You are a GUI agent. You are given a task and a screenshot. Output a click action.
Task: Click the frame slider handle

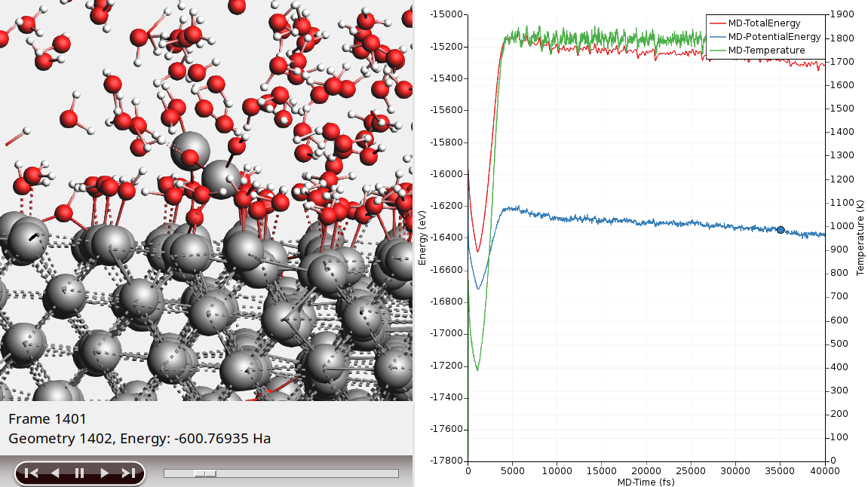point(204,473)
